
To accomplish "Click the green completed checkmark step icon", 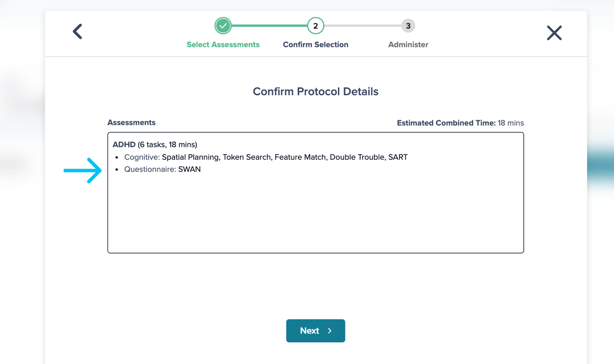I will point(223,26).
